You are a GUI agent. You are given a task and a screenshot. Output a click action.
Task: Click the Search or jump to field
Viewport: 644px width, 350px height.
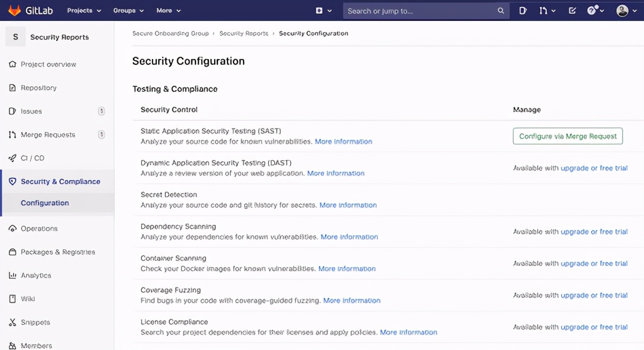point(420,11)
